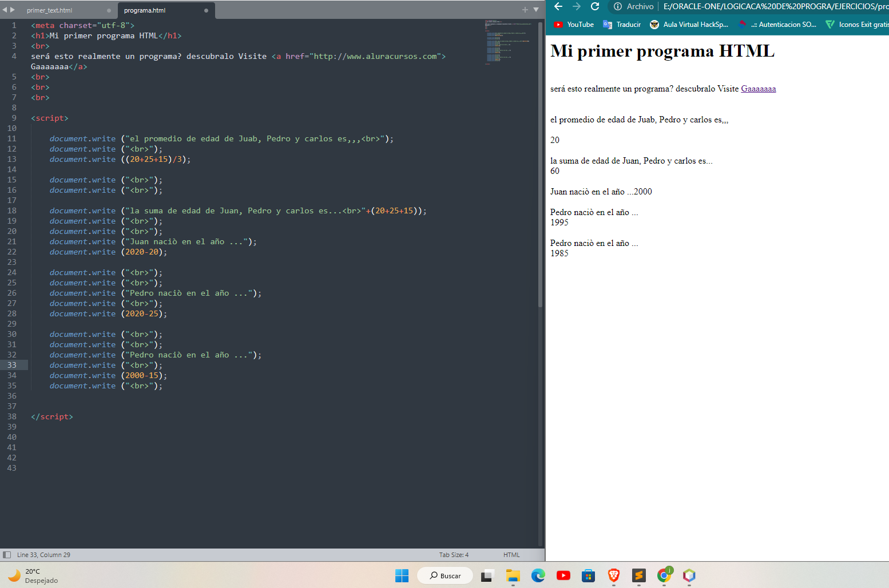Close programa.html via its unsaved dot

point(206,10)
